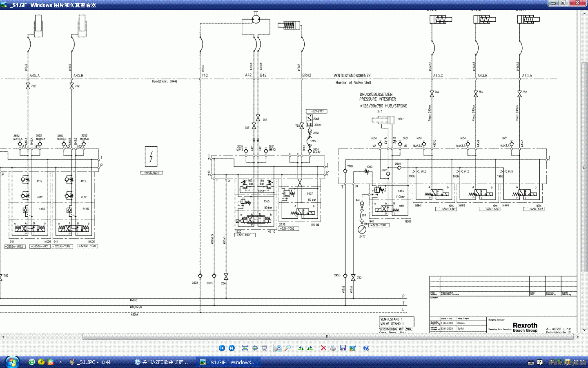588x368 pixels.
Task: Delete the image with the red X
Action: [x=323, y=348]
